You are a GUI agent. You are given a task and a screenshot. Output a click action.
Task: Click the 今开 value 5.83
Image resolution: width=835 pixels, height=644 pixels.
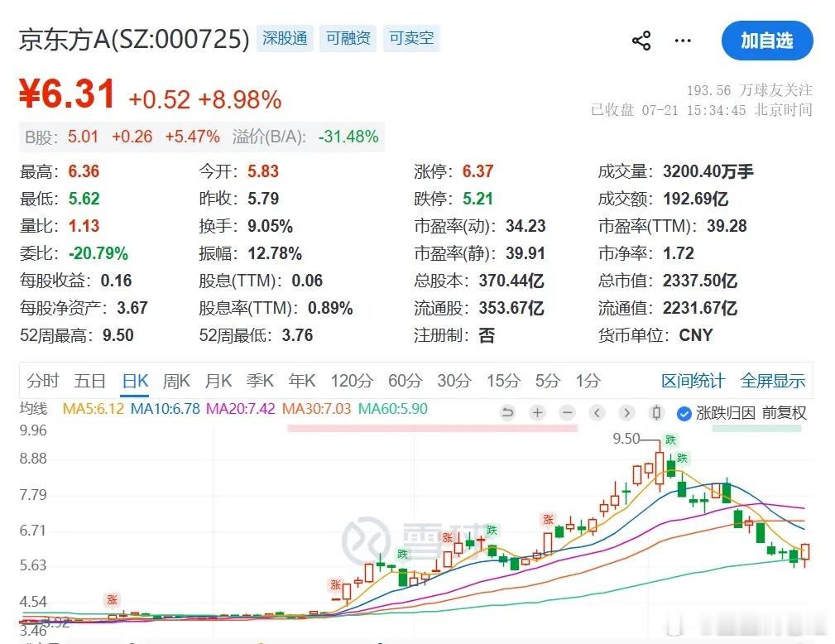tap(263, 171)
